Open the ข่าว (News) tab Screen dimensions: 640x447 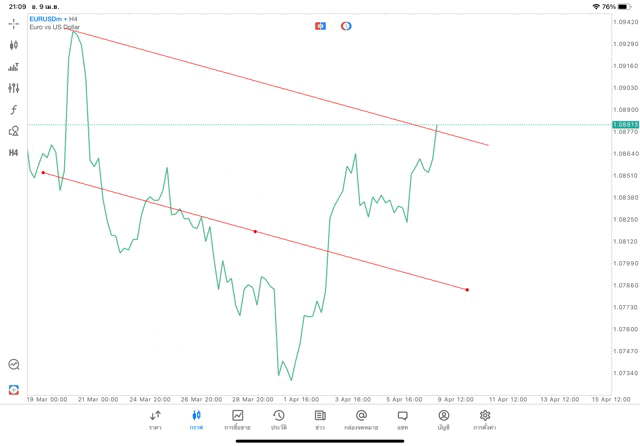click(x=319, y=419)
